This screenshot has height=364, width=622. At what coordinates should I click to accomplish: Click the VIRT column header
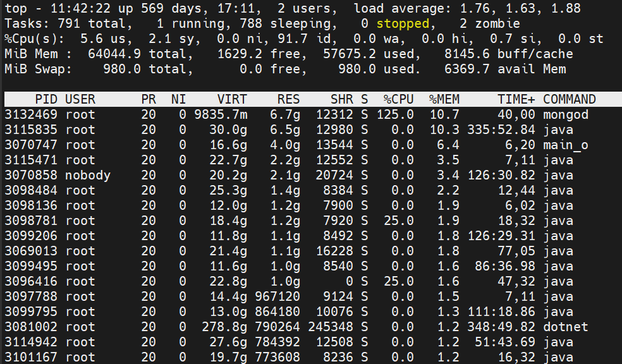[232, 99]
